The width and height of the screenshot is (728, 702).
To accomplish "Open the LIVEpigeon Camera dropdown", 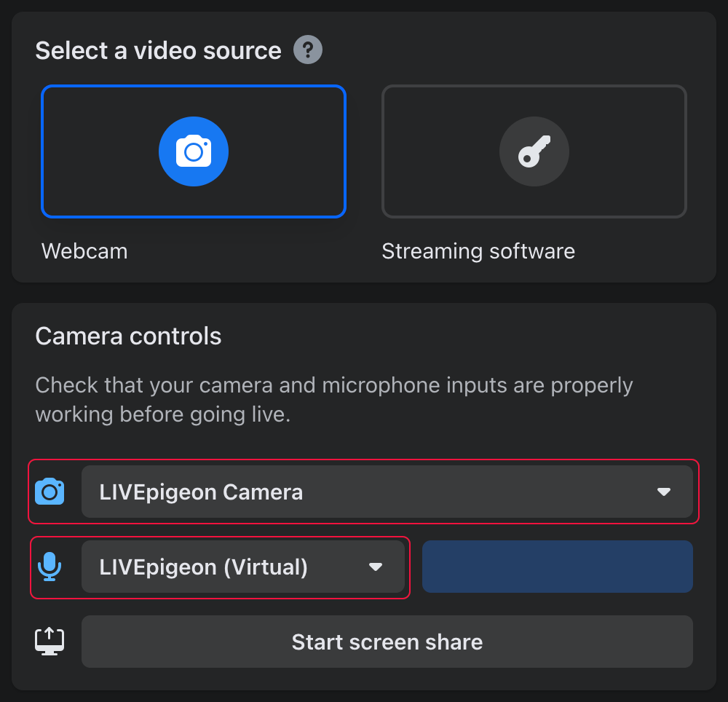I will point(387,492).
